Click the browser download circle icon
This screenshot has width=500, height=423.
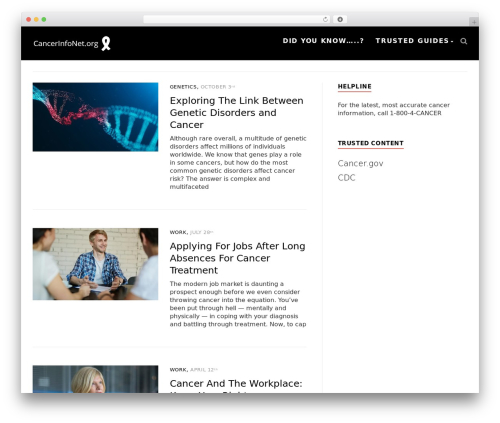click(x=340, y=19)
